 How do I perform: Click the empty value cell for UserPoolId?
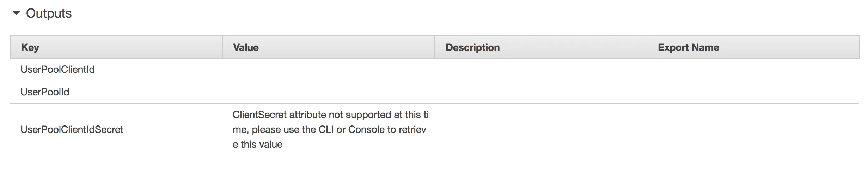329,92
